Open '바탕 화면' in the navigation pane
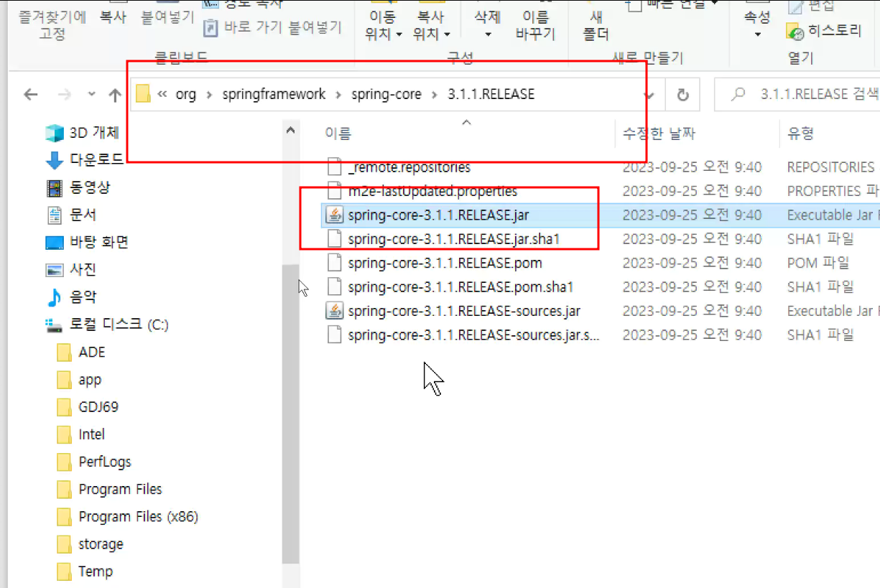Viewport: 880px width, 588px height. coord(98,242)
